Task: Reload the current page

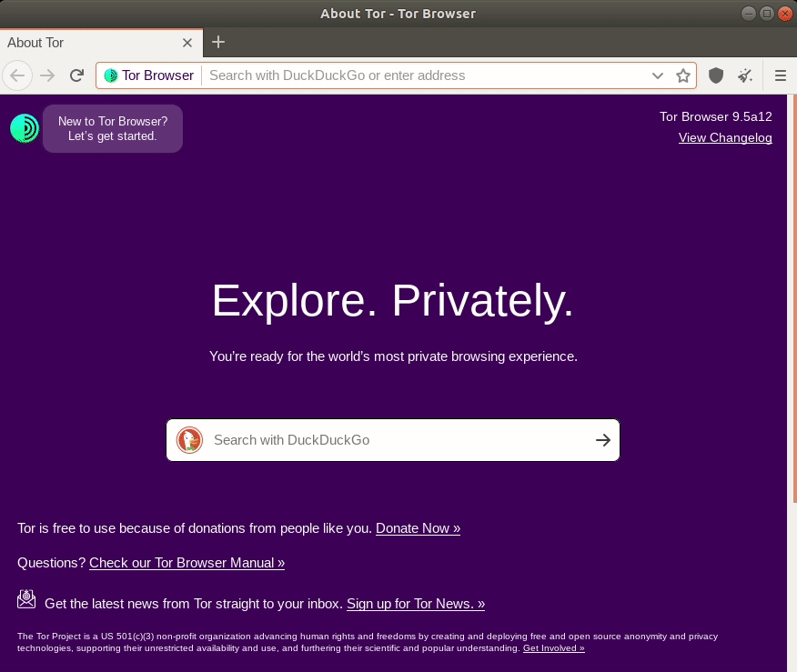Action: tap(76, 75)
